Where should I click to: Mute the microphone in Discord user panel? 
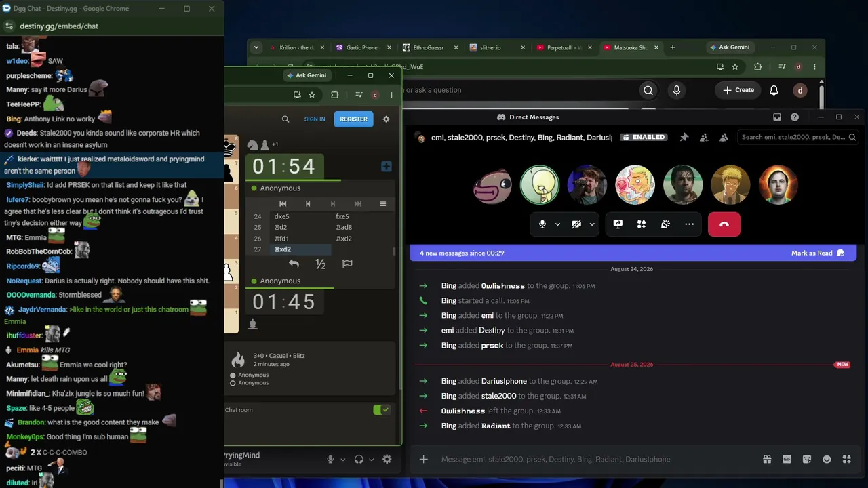coord(330,460)
